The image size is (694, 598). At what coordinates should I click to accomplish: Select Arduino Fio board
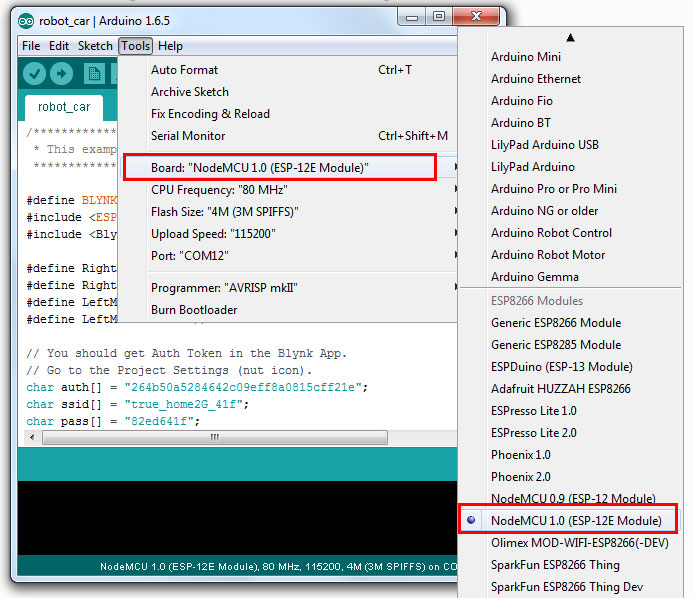(x=570, y=101)
